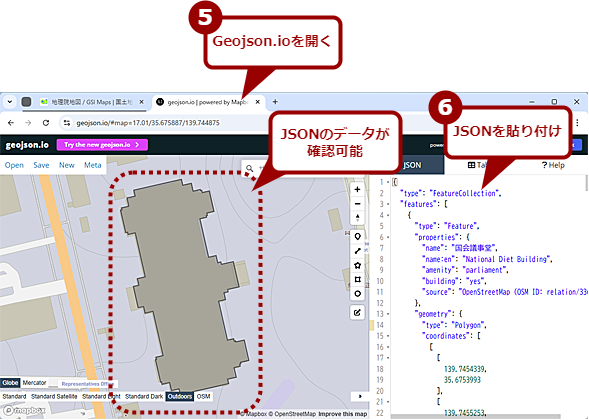Collapse the fold arrow on line 4
Viewport: 589px width, 420px height.
(x=388, y=215)
